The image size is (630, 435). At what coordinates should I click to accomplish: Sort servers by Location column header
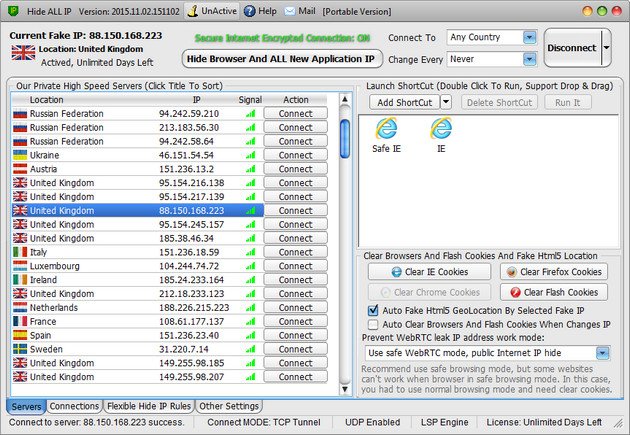tap(47, 100)
